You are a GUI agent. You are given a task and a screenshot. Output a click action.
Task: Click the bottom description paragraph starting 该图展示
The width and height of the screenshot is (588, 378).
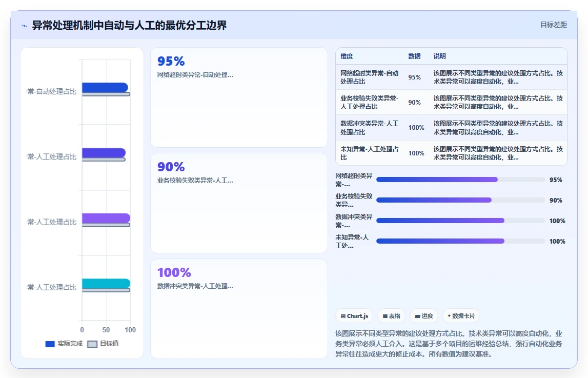tap(449, 344)
